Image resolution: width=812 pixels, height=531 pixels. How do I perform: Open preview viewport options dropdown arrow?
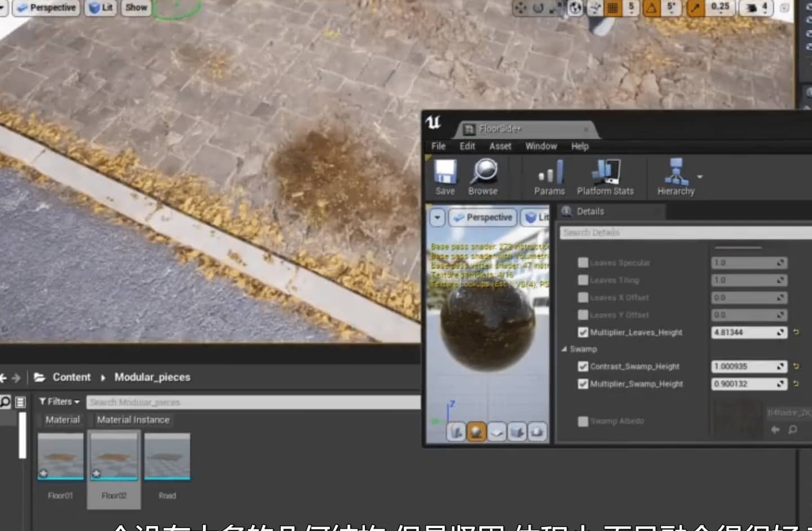(438, 217)
